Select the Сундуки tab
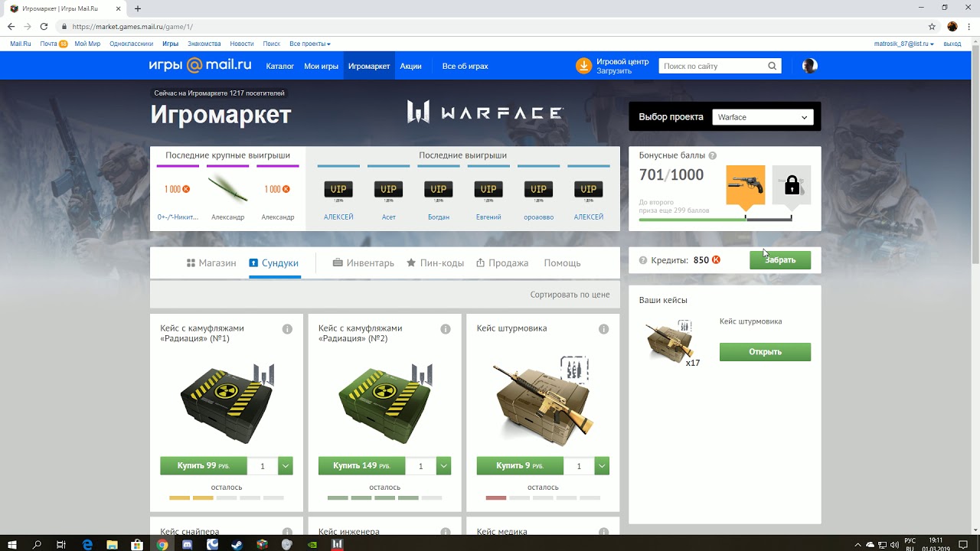 pyautogui.click(x=274, y=262)
